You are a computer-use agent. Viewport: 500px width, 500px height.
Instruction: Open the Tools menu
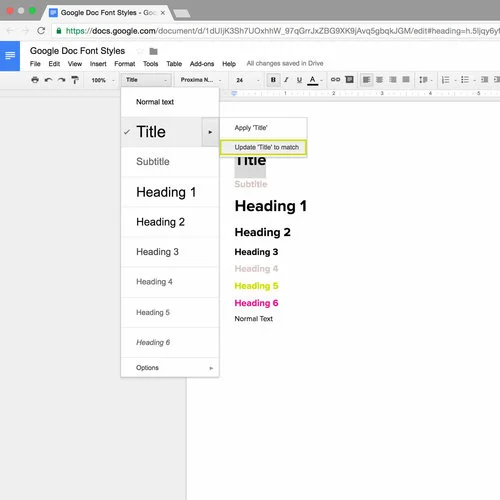click(x=151, y=64)
